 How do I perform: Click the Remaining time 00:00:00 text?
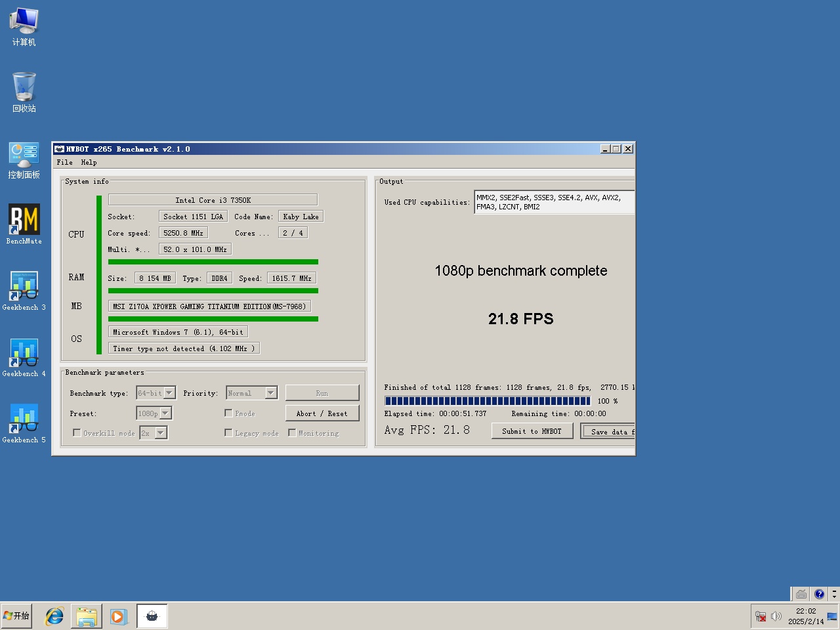(559, 413)
